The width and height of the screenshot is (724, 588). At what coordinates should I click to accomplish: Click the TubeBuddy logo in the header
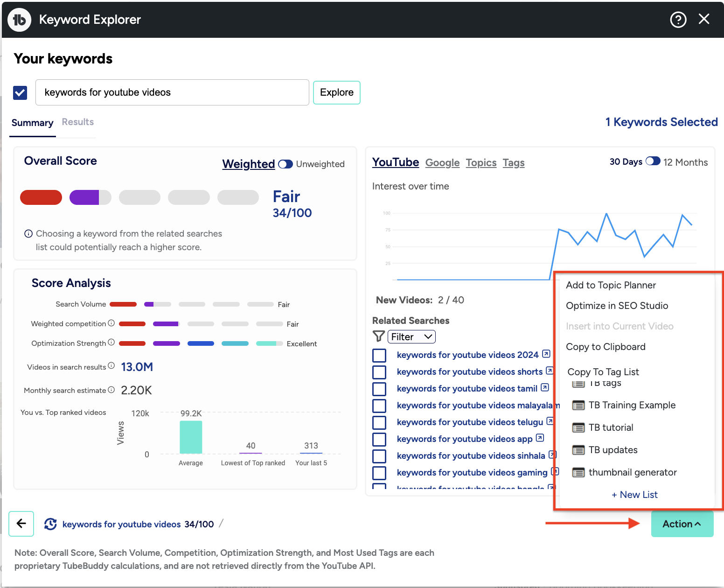(20, 20)
